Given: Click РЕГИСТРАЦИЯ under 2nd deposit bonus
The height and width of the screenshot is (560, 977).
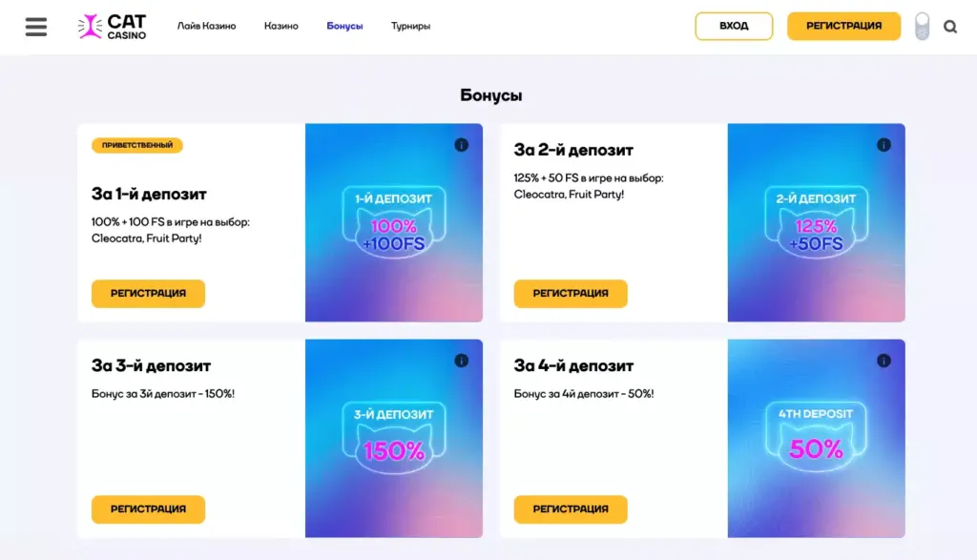Looking at the screenshot, I should coord(571,294).
